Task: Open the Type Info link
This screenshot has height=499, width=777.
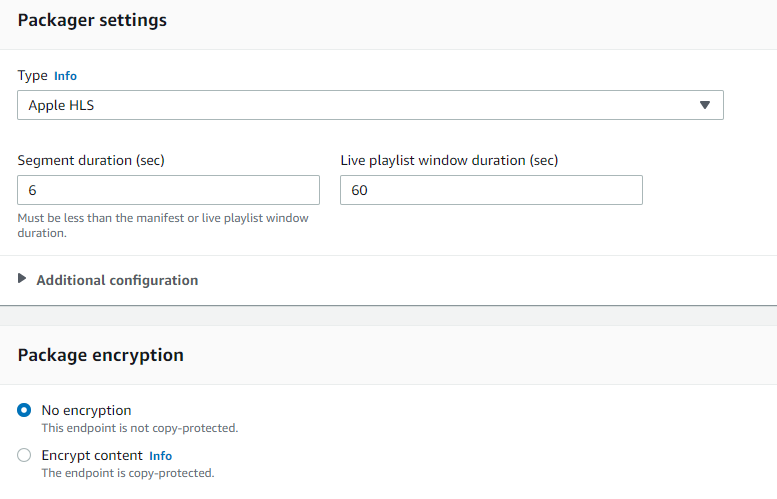Action: 65,76
